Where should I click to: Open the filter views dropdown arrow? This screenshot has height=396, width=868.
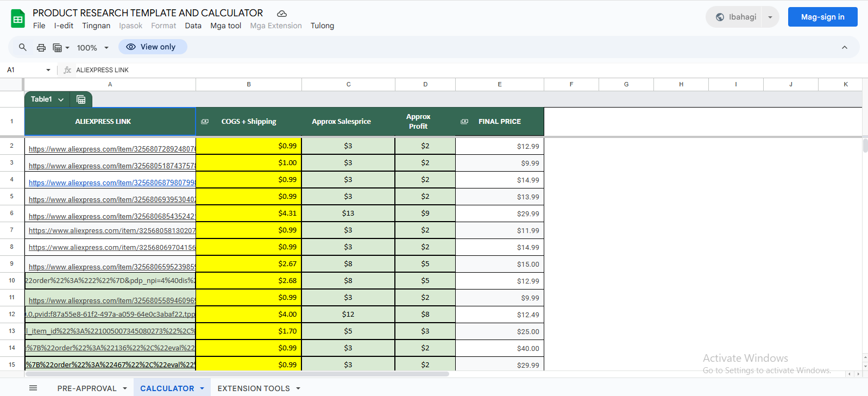67,48
